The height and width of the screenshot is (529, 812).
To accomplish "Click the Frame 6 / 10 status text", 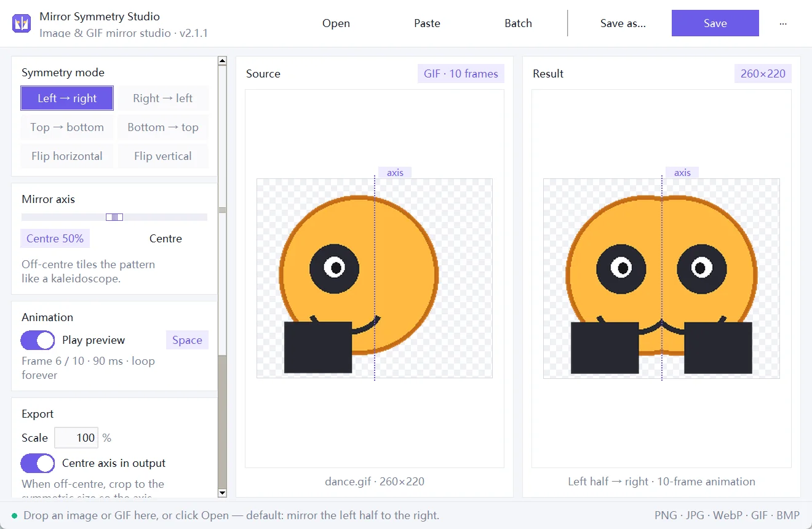I will point(88,368).
